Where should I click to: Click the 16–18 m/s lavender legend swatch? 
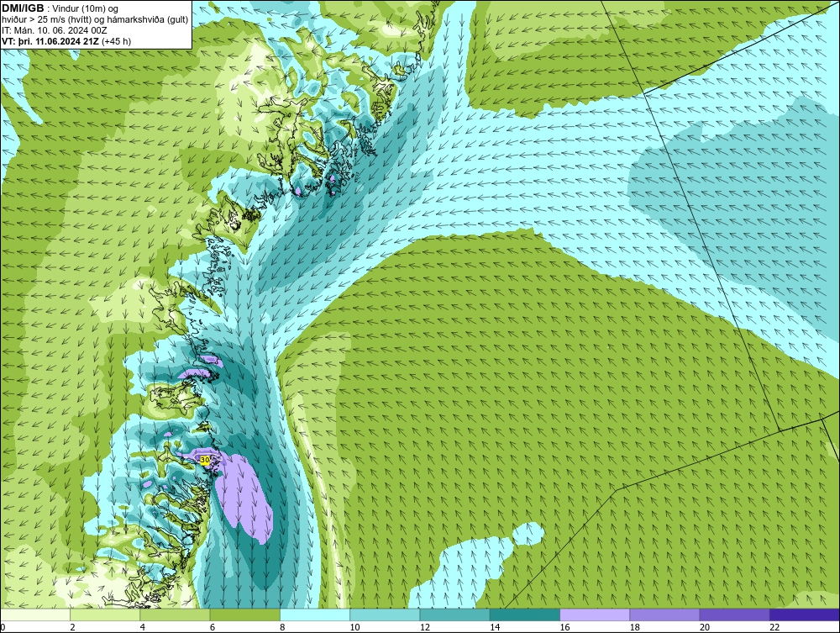595,615
